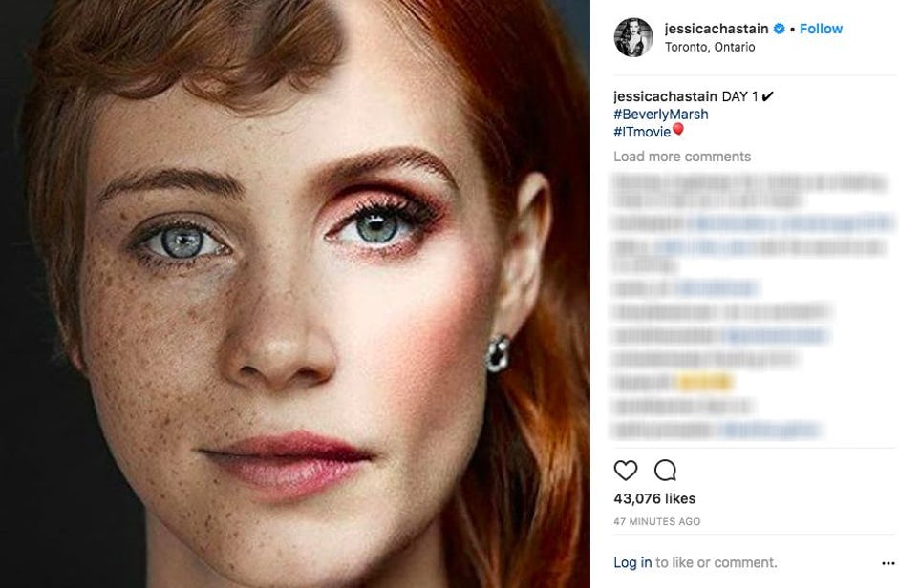Open the three-dot more options menu
The height and width of the screenshot is (588, 920).
coord(888,563)
